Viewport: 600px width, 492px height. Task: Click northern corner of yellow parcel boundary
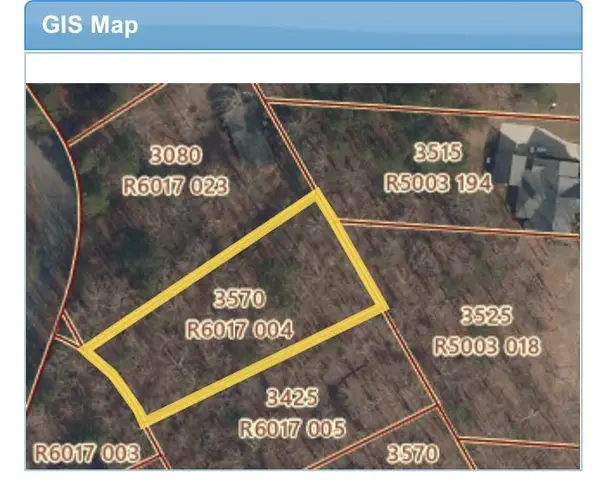pos(318,195)
